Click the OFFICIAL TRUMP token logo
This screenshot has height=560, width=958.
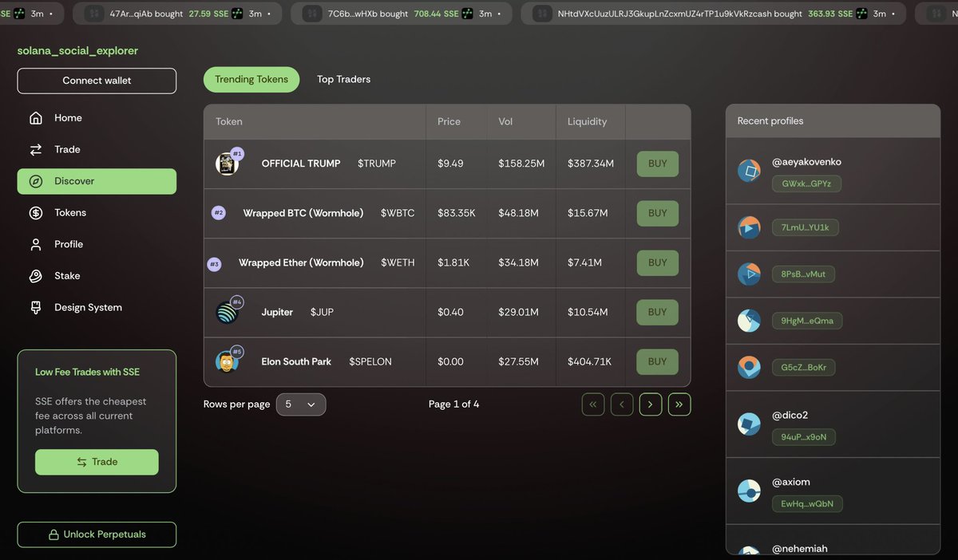click(x=227, y=164)
